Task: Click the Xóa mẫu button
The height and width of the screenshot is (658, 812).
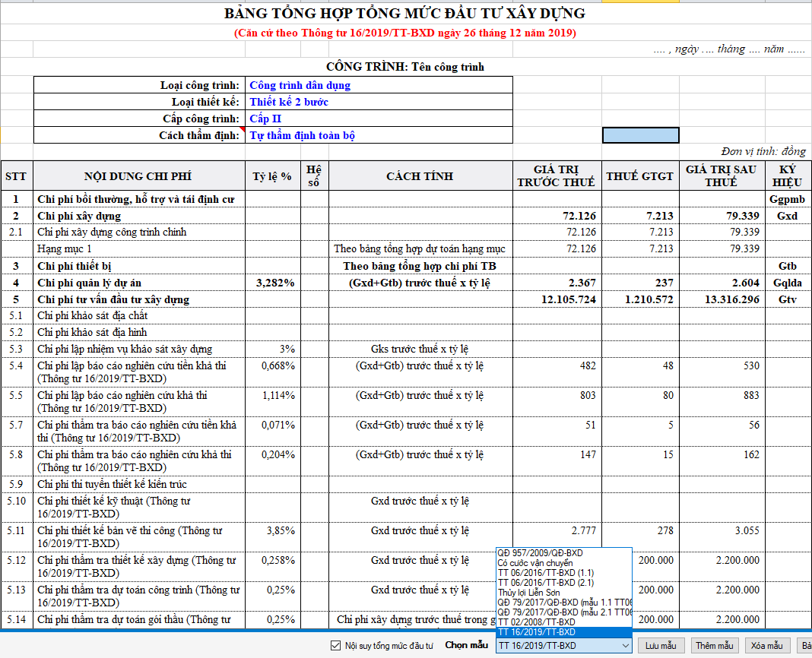Action: (x=767, y=646)
